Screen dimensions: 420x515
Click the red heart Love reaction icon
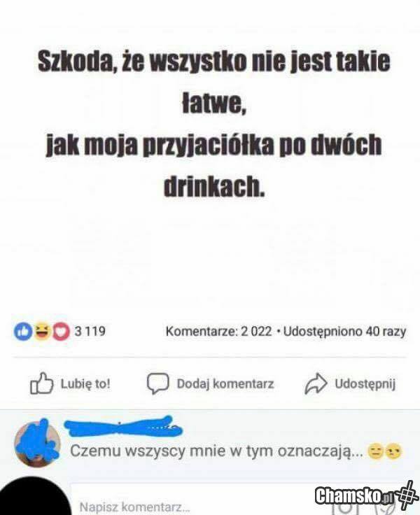point(61,332)
